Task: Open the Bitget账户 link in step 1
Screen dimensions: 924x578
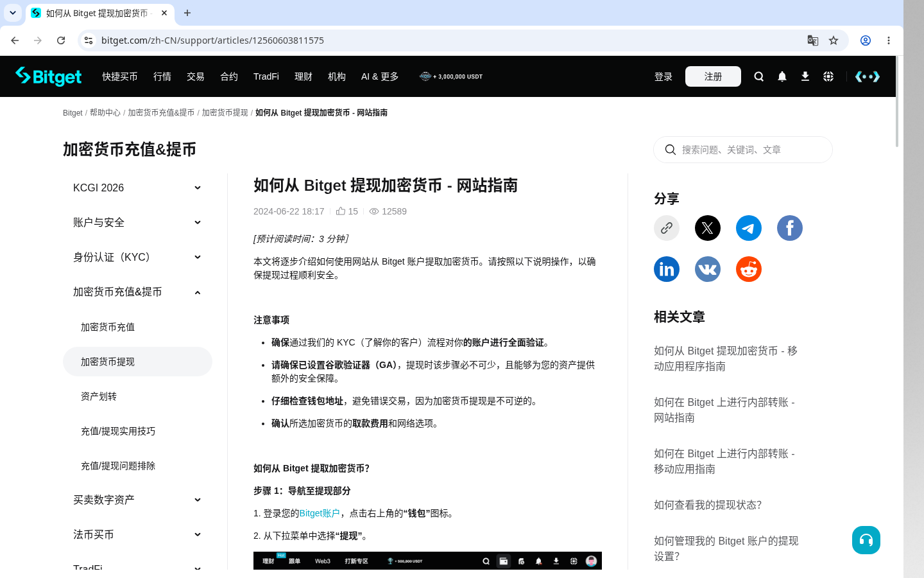Action: [320, 513]
